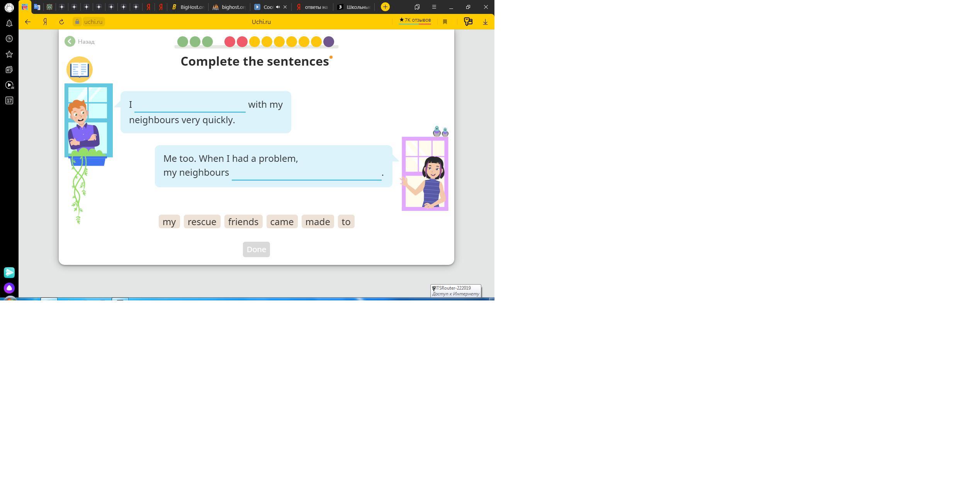980x485 pixels.
Task: Select the word tile 'rescue'
Action: [202, 222]
